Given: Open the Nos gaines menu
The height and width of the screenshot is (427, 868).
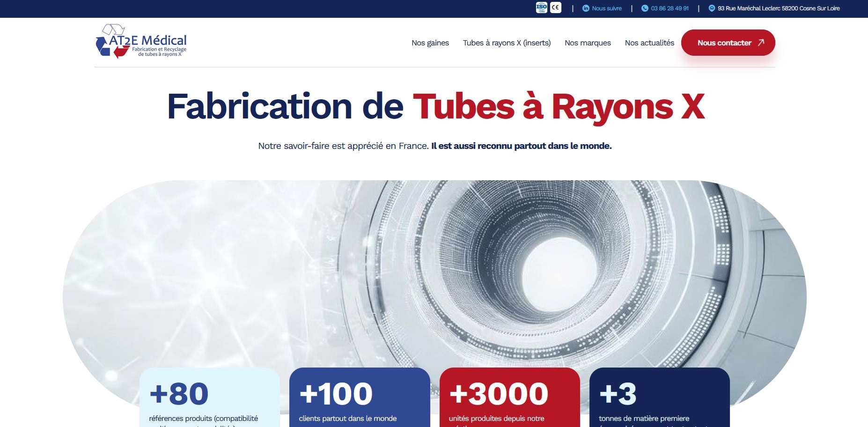Looking at the screenshot, I should click(x=430, y=43).
